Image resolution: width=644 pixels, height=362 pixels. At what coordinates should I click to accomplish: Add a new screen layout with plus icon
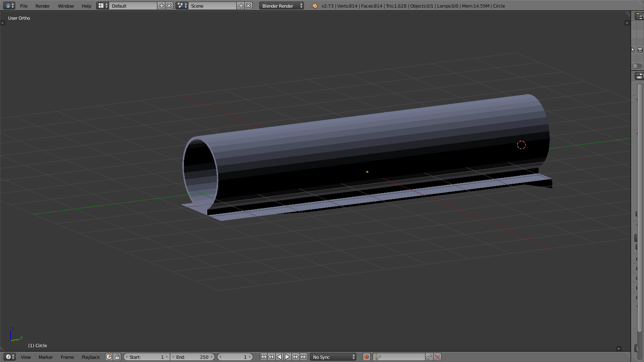pos(162,6)
